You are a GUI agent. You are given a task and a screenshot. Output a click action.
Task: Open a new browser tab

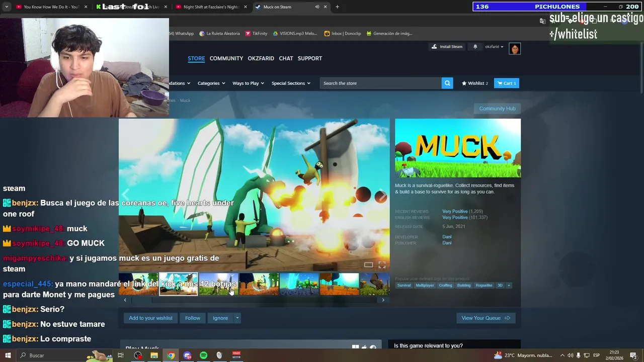(337, 7)
